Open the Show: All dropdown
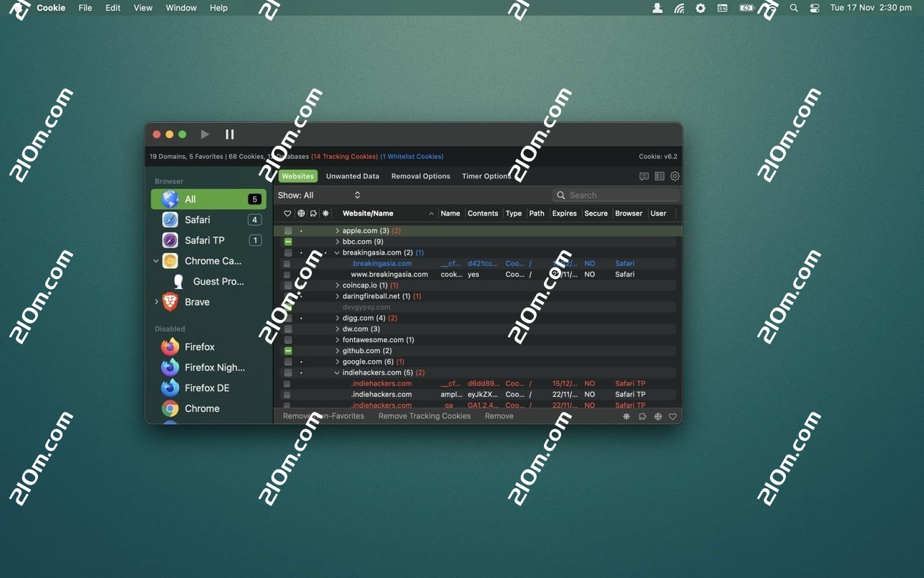 point(320,196)
